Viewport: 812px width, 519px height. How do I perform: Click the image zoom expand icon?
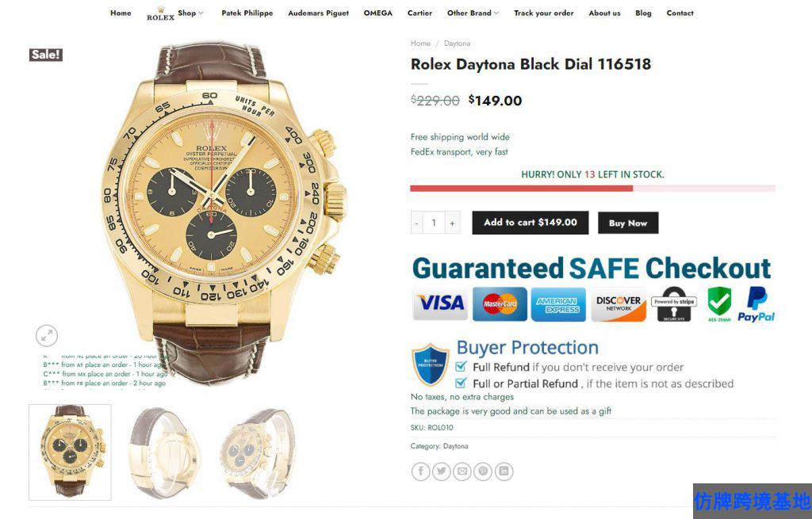point(47,336)
